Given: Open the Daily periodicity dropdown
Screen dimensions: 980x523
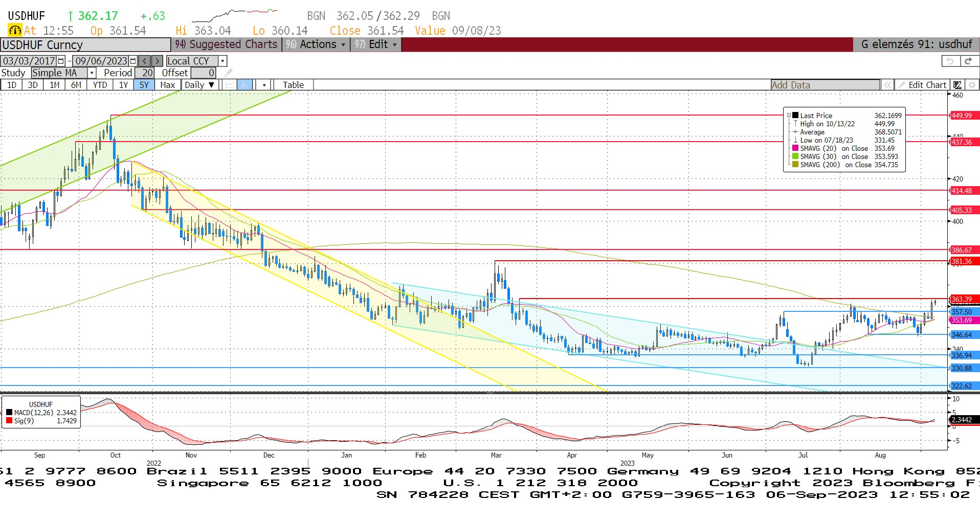Looking at the screenshot, I should (x=199, y=85).
